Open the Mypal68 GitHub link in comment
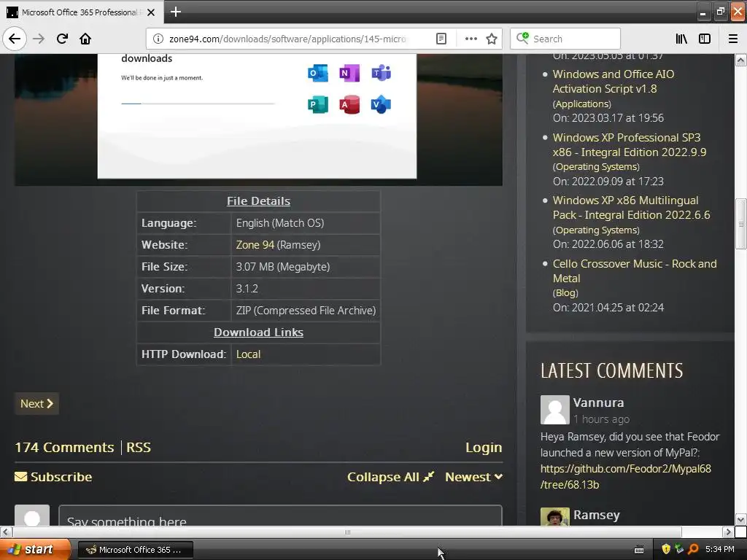Image resolution: width=747 pixels, height=560 pixels. [625, 477]
